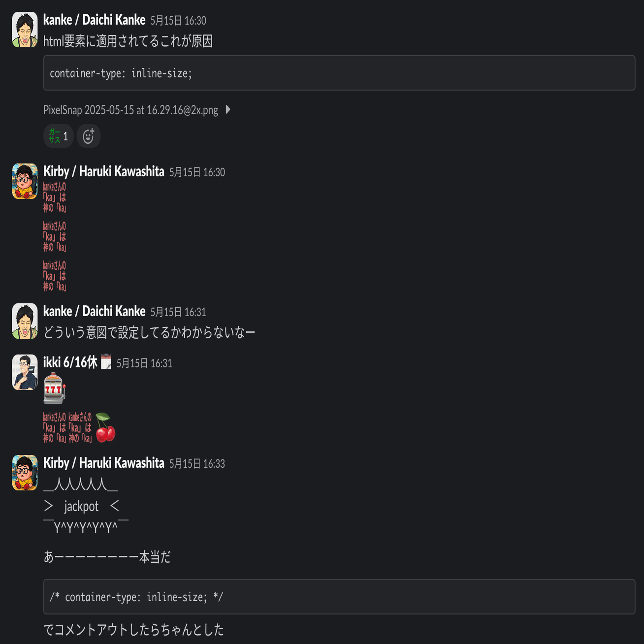Click the container-type: inline-size; code block
Screen dimensions: 644x644
coord(339,73)
